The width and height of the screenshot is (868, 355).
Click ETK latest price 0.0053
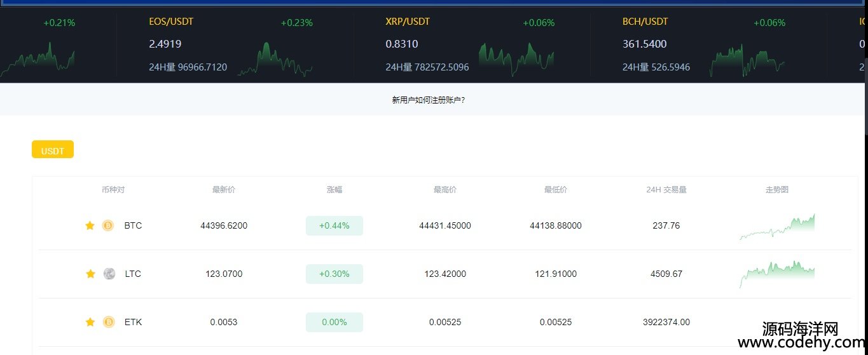coord(224,322)
